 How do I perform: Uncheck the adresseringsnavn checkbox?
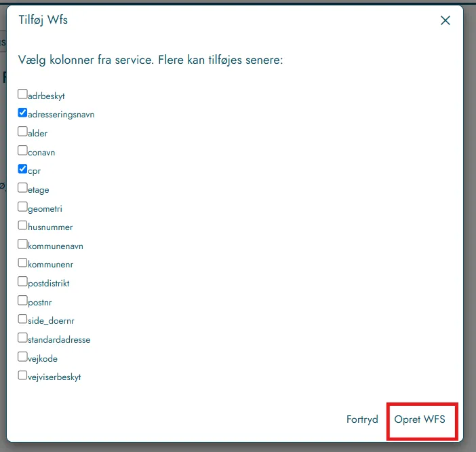22,113
